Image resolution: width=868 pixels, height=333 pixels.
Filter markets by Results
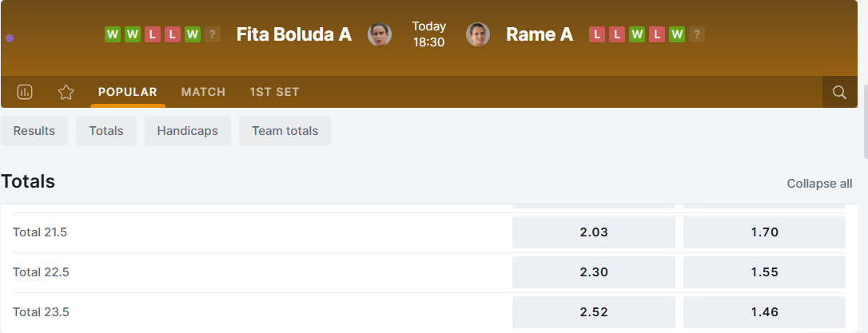point(34,131)
